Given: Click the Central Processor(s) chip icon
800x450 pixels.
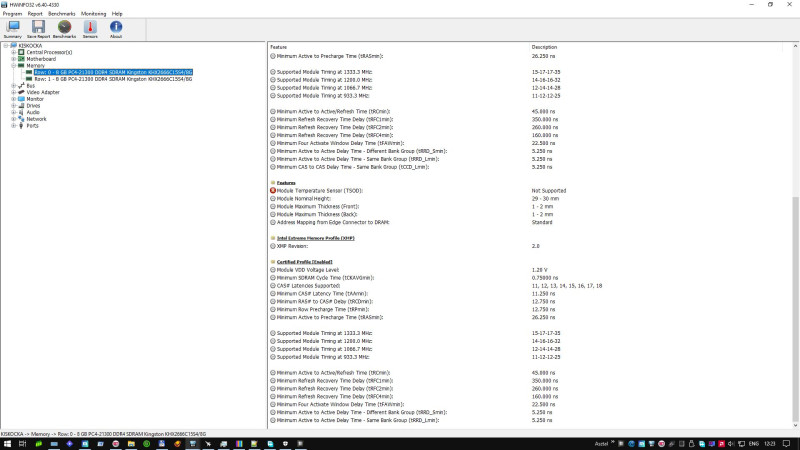Looking at the screenshot, I should [x=21, y=52].
